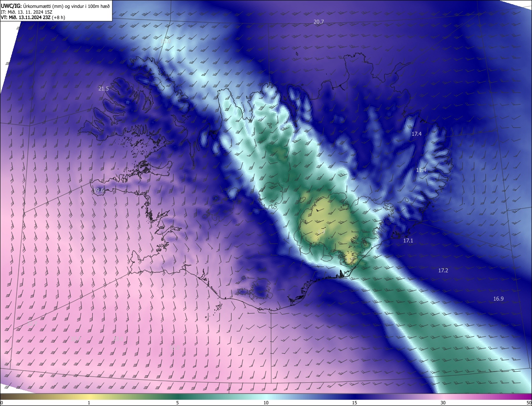This screenshot has height=406, width=532.
Task: Click the 11.4 value label over the East Fjords
Action: pos(421,170)
